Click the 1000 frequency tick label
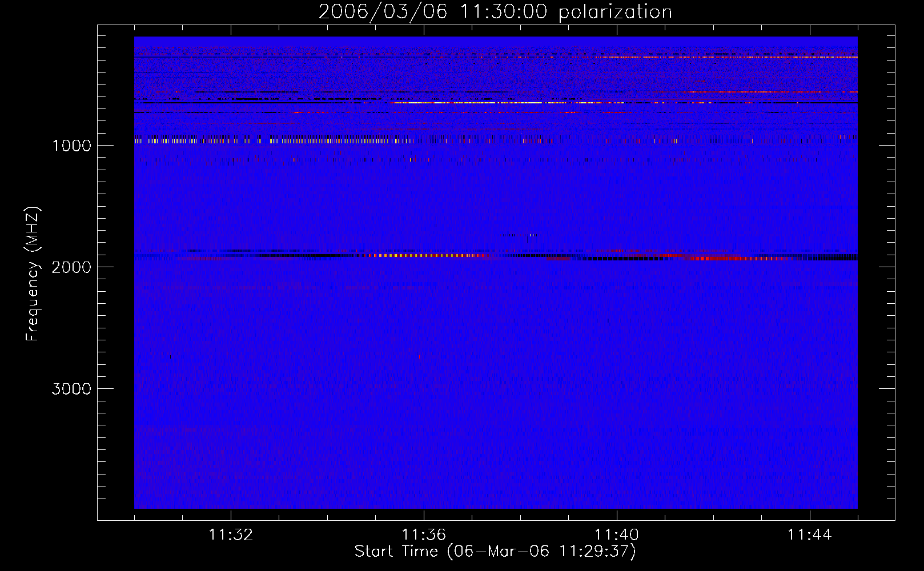924x571 pixels. (x=72, y=146)
